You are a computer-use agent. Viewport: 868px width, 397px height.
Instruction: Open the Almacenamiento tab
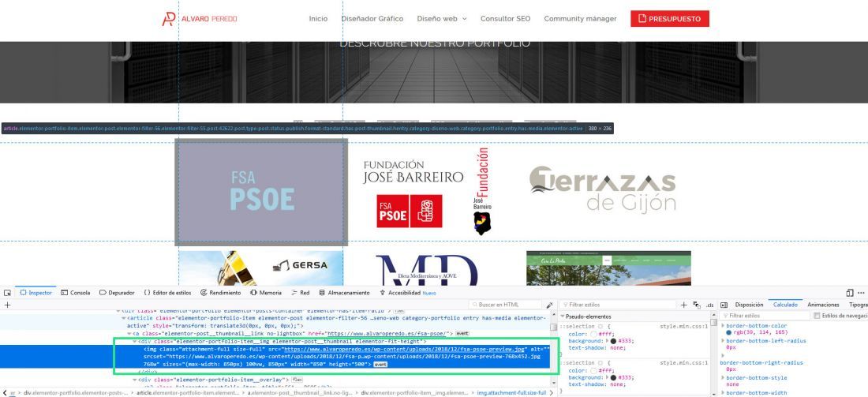(x=344, y=293)
